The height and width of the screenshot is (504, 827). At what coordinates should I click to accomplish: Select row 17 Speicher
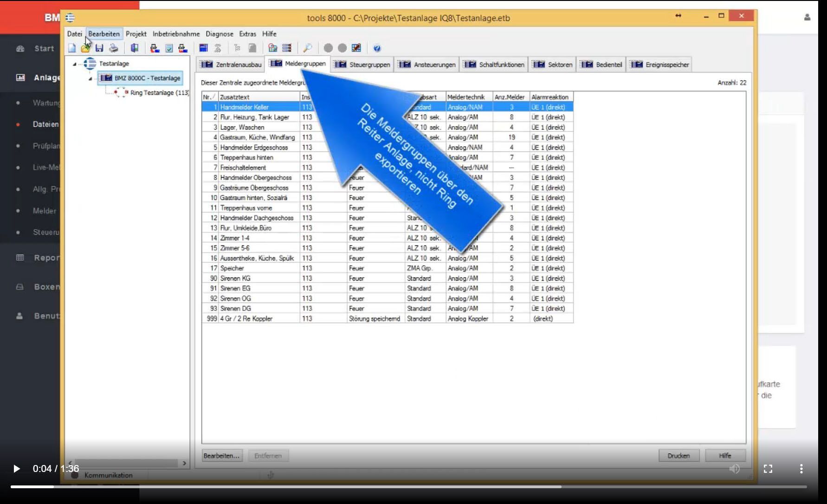click(388, 268)
